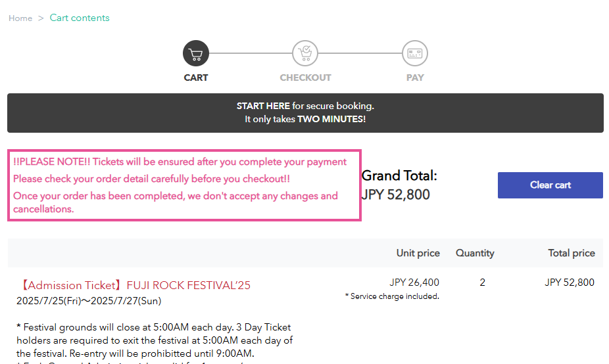The height and width of the screenshot is (364, 609).
Task: Click the Unit price column header
Action: point(418,253)
